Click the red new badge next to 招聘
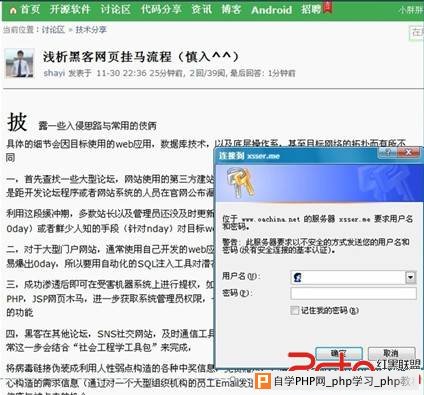 click(x=328, y=6)
